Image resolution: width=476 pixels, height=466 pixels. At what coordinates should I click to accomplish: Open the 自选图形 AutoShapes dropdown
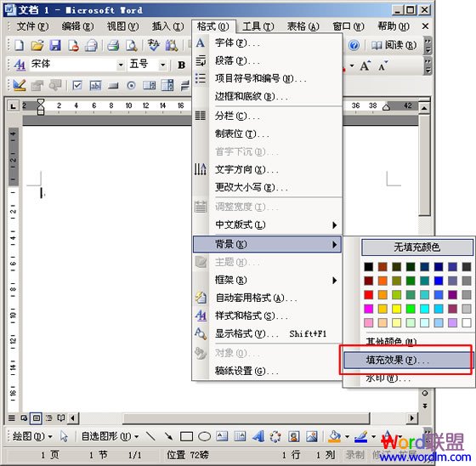tap(110, 436)
